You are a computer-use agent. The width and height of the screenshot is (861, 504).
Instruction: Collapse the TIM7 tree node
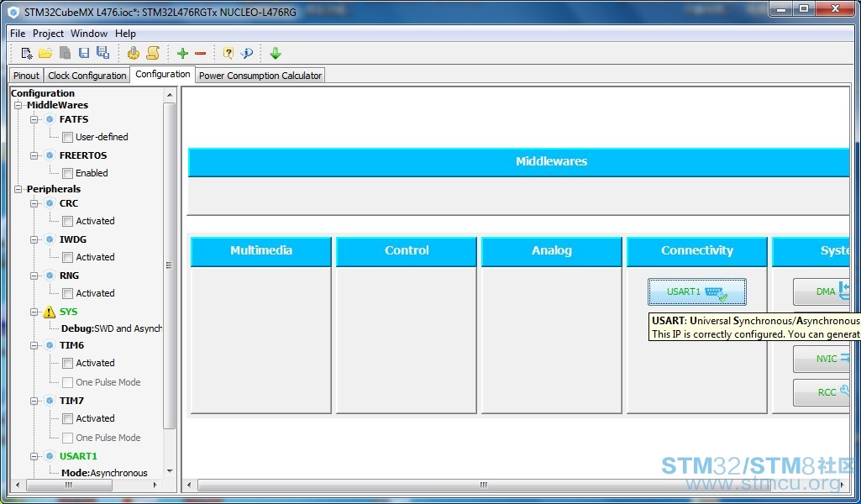[34, 401]
